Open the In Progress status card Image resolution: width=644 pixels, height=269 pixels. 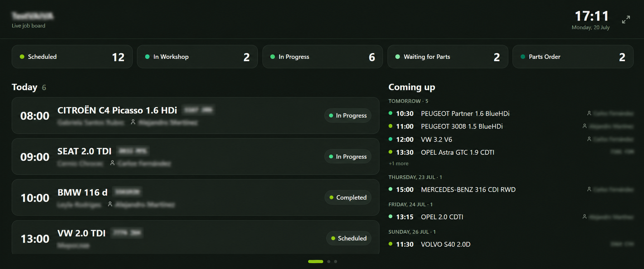[323, 57]
